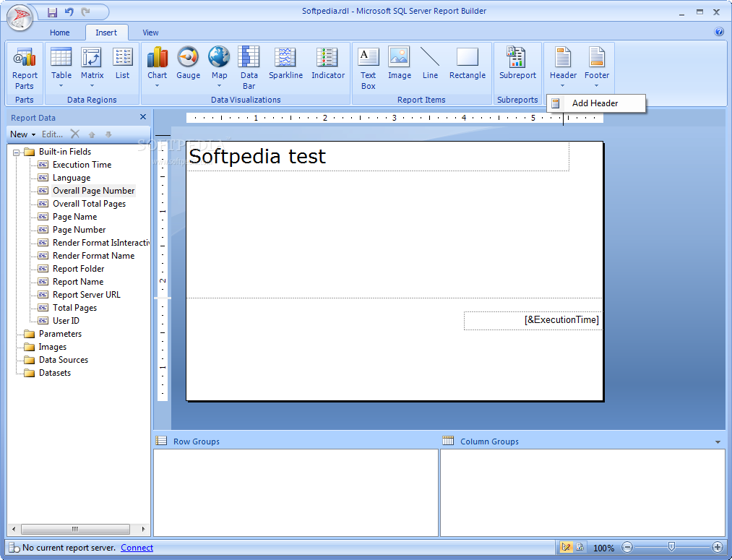Click the Save icon in quick access toolbar
The height and width of the screenshot is (560, 732).
[53, 12]
